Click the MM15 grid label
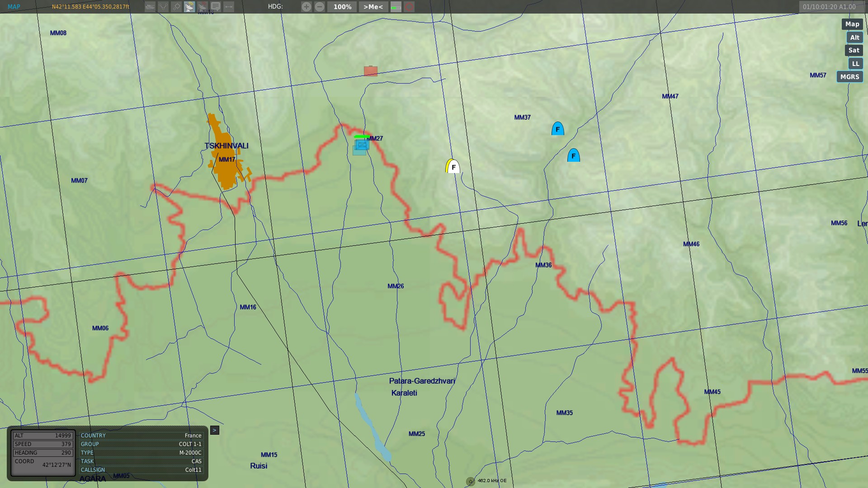The image size is (868, 488). pos(269,455)
